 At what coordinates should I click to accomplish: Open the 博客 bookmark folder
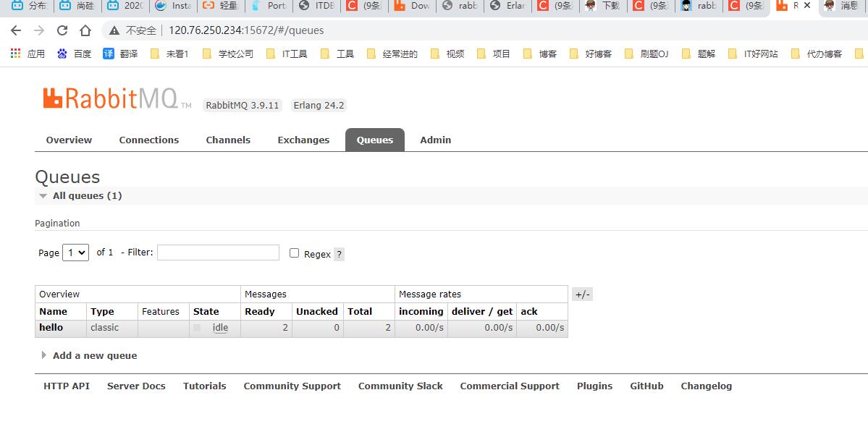pyautogui.click(x=540, y=54)
